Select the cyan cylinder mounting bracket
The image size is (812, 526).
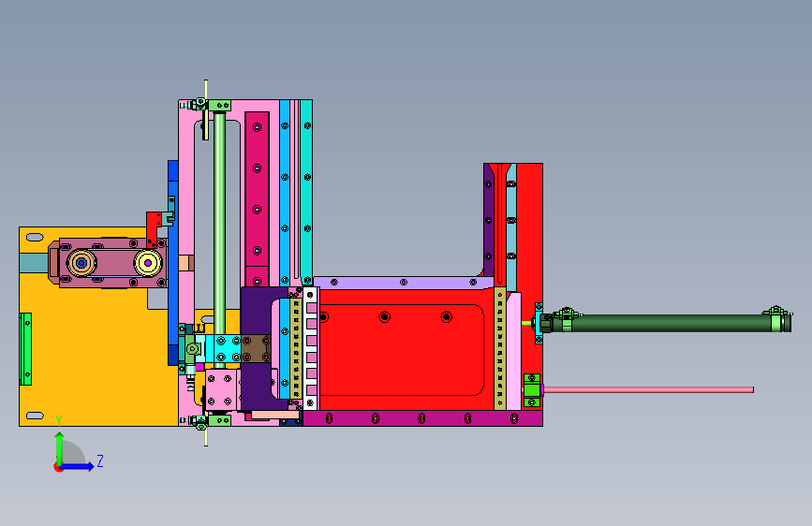click(539, 323)
